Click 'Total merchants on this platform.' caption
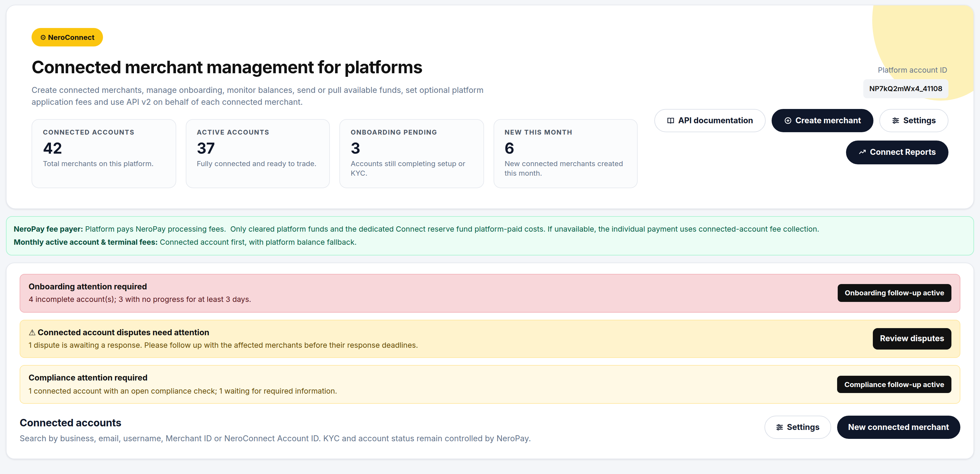The width and height of the screenshot is (980, 474). point(98,163)
